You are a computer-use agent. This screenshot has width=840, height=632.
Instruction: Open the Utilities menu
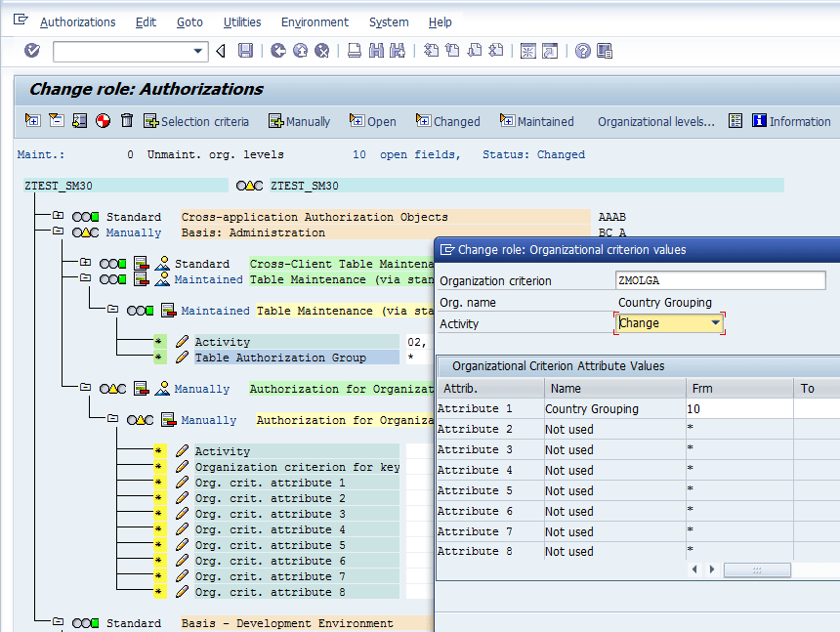242,21
